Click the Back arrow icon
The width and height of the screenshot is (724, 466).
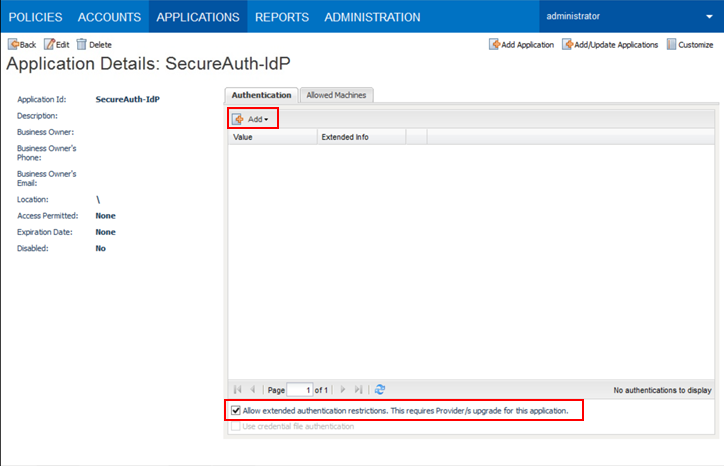point(13,45)
